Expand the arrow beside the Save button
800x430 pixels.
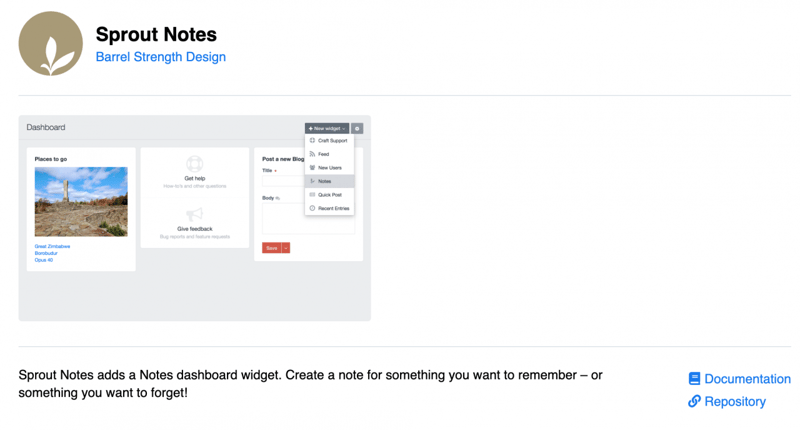[286, 247]
